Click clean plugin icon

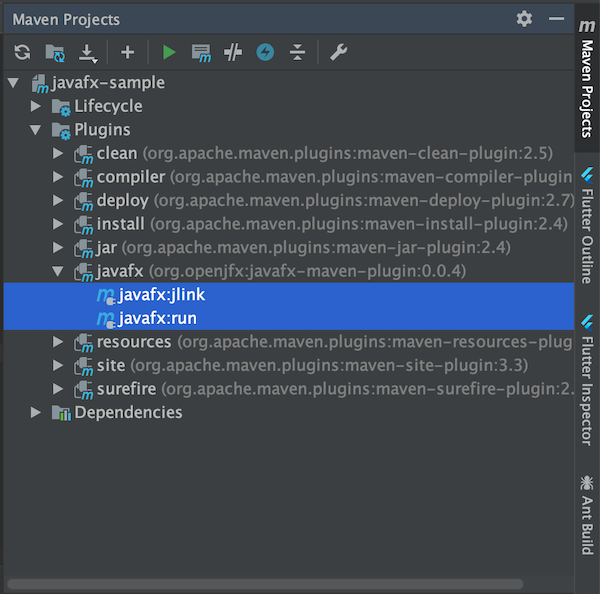coord(83,155)
